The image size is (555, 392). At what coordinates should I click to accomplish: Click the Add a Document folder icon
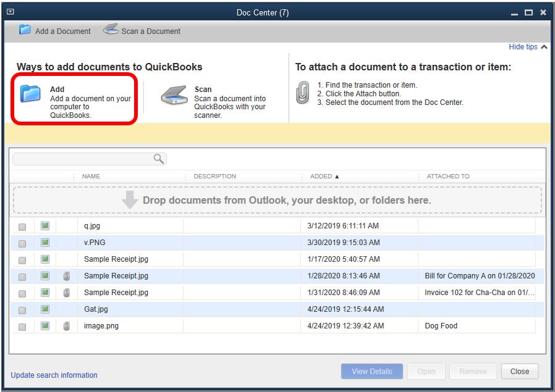[25, 30]
